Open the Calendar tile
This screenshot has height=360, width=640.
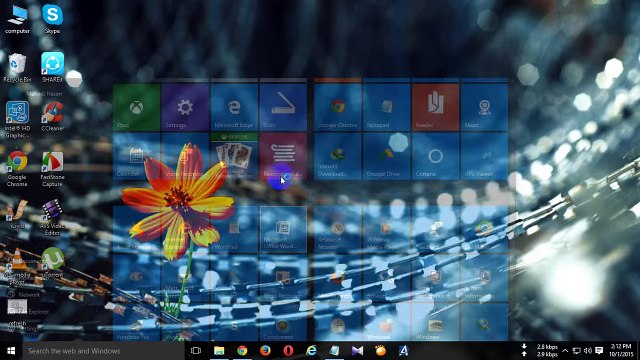136,156
